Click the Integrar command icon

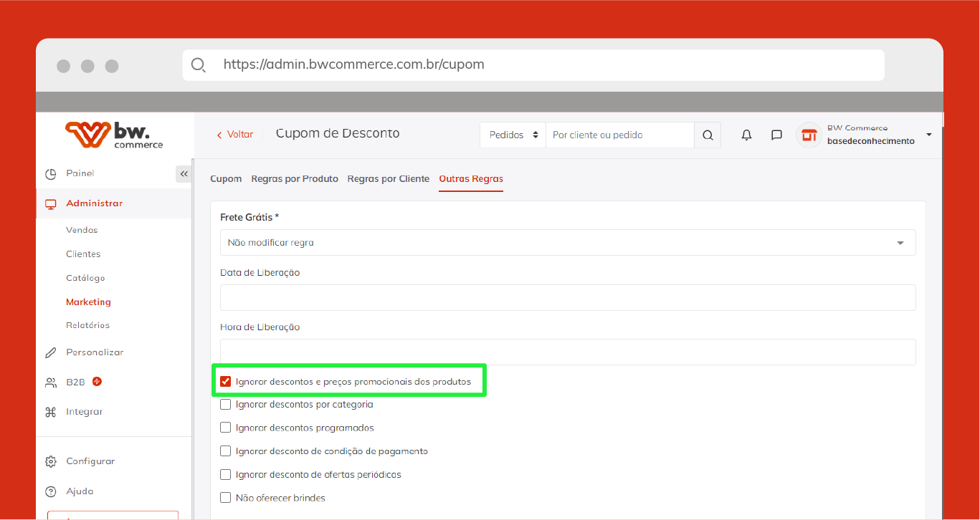tap(51, 412)
